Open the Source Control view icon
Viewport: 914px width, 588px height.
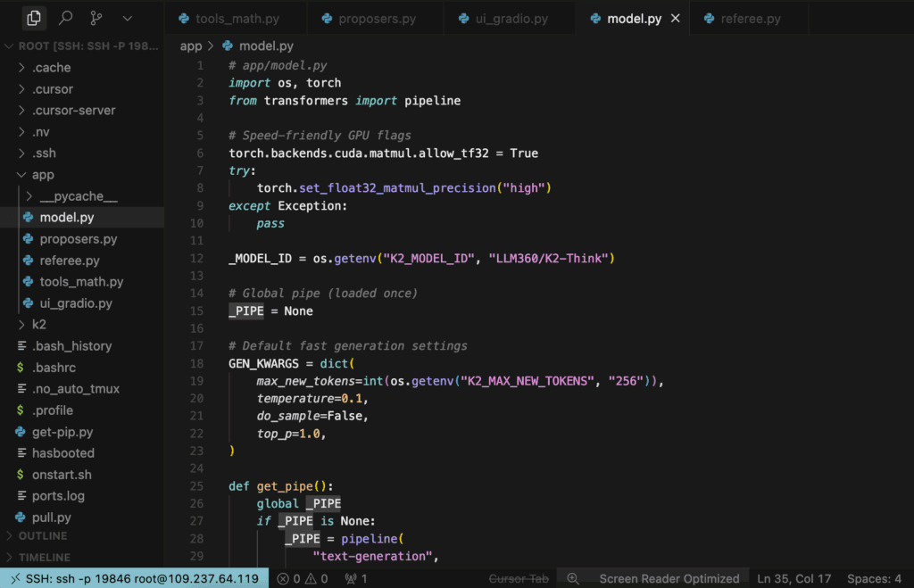tap(96, 18)
